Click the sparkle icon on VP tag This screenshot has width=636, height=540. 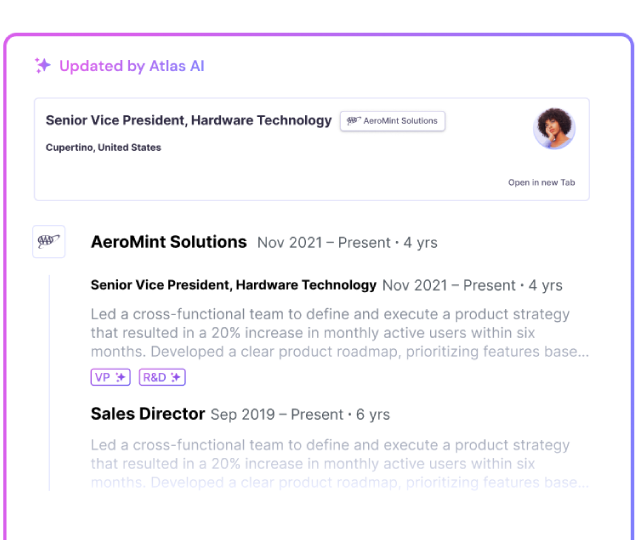pos(121,377)
